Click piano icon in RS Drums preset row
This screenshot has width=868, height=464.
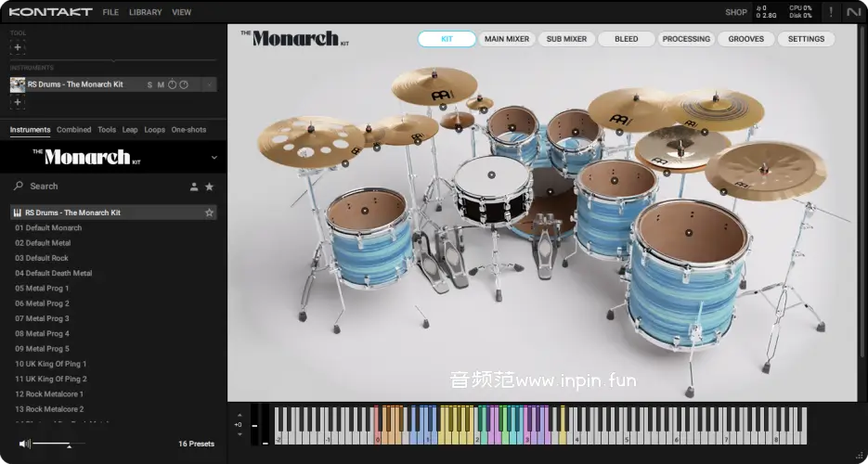pyautogui.click(x=17, y=213)
